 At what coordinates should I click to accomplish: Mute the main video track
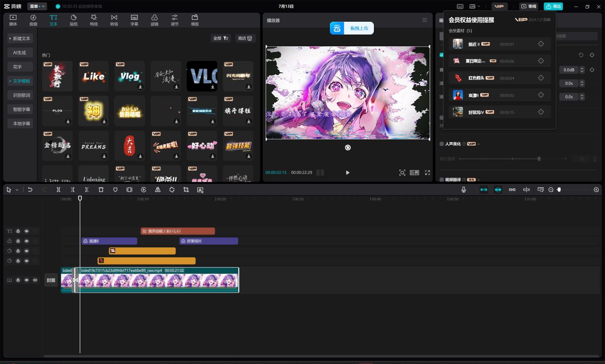tap(35, 280)
